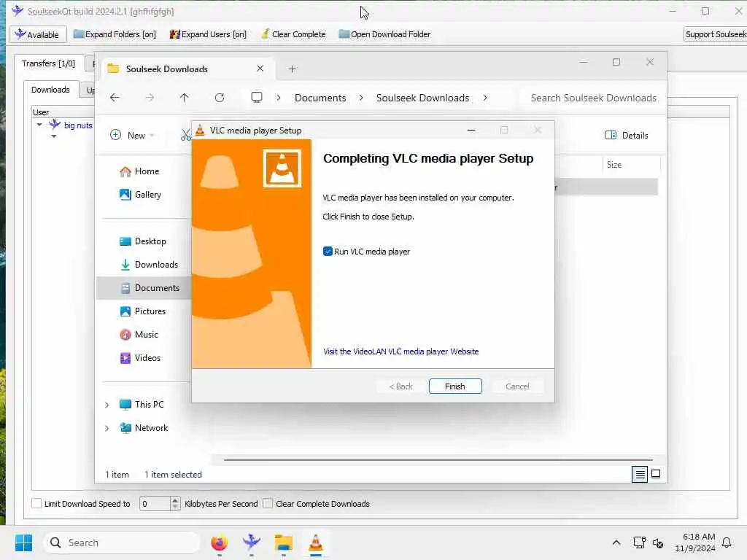Toggle Expand Folders in Soulseek
This screenshot has width=747, height=560.
[x=115, y=34]
